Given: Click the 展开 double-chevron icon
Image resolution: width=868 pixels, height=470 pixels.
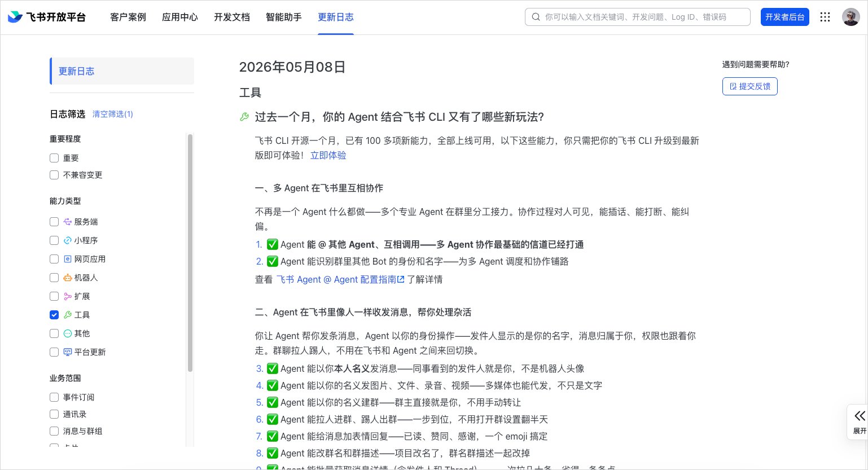Looking at the screenshot, I should point(860,416).
